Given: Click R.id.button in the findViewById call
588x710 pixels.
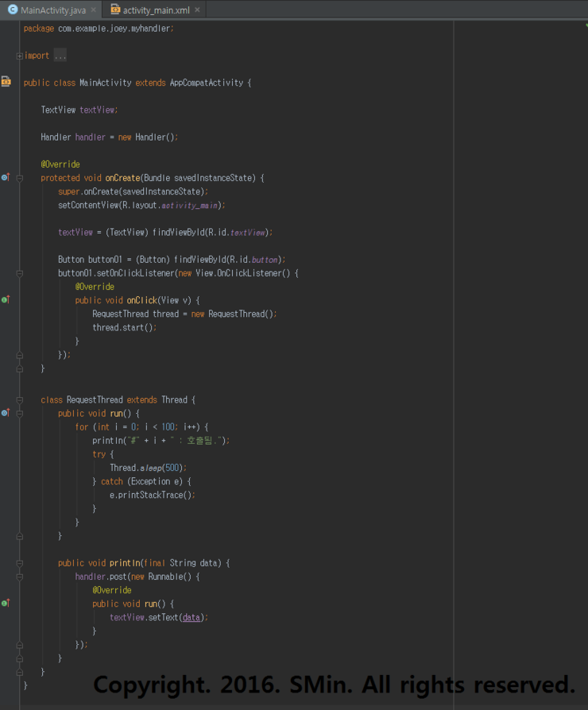Looking at the screenshot, I should [253, 260].
